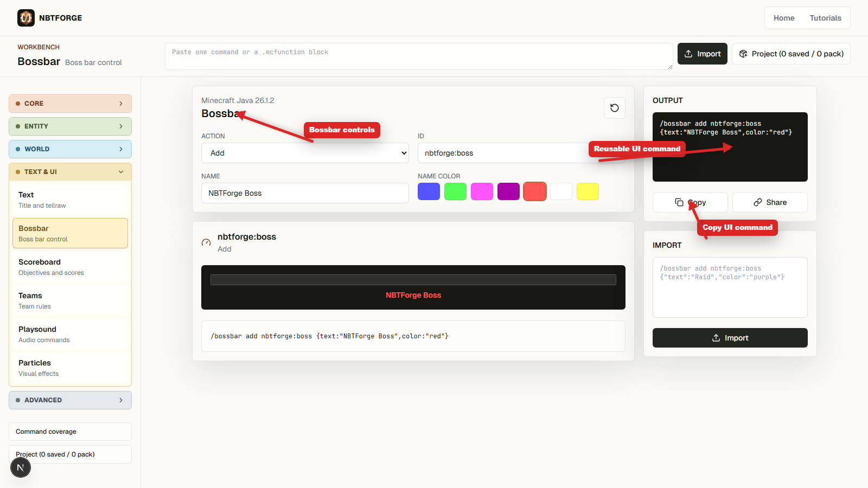This screenshot has height=488, width=868.
Task: Click the NAME COLOR label
Action: (439, 176)
